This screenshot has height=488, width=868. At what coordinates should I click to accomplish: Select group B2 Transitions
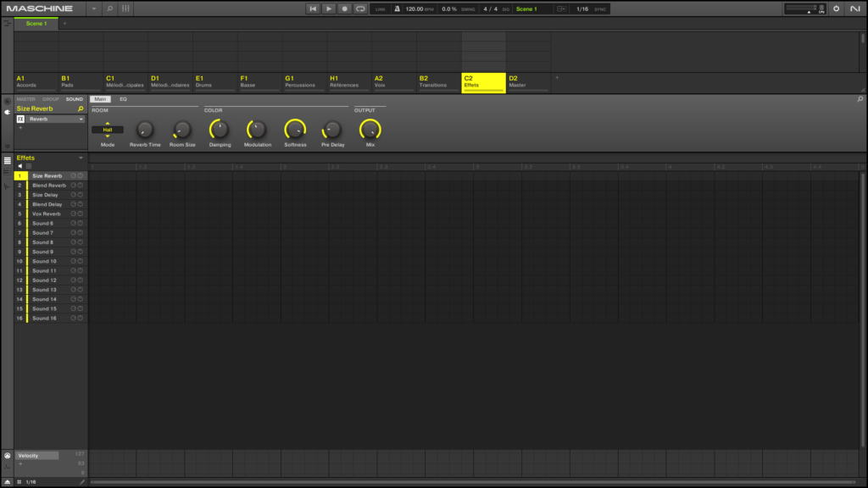coord(439,82)
